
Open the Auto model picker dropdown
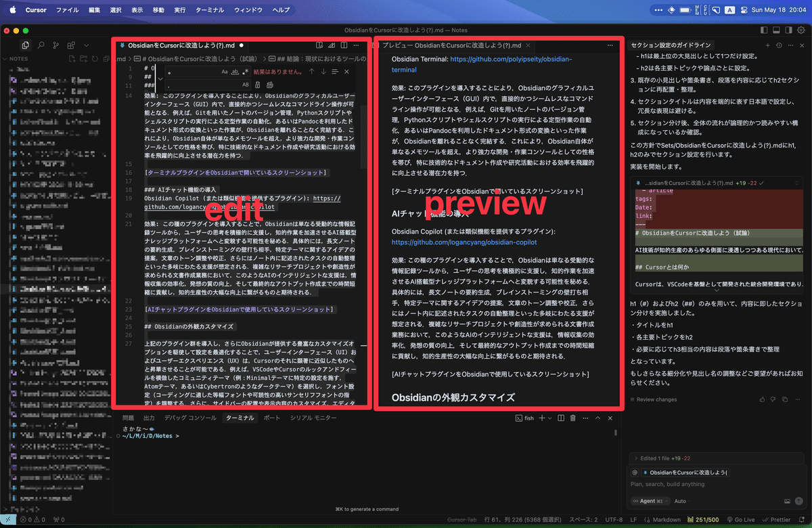pos(681,501)
